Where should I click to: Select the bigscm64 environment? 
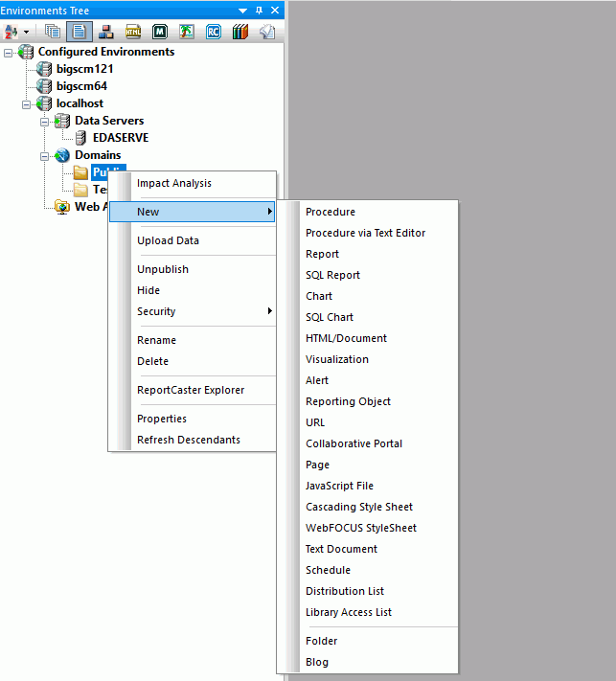point(81,86)
